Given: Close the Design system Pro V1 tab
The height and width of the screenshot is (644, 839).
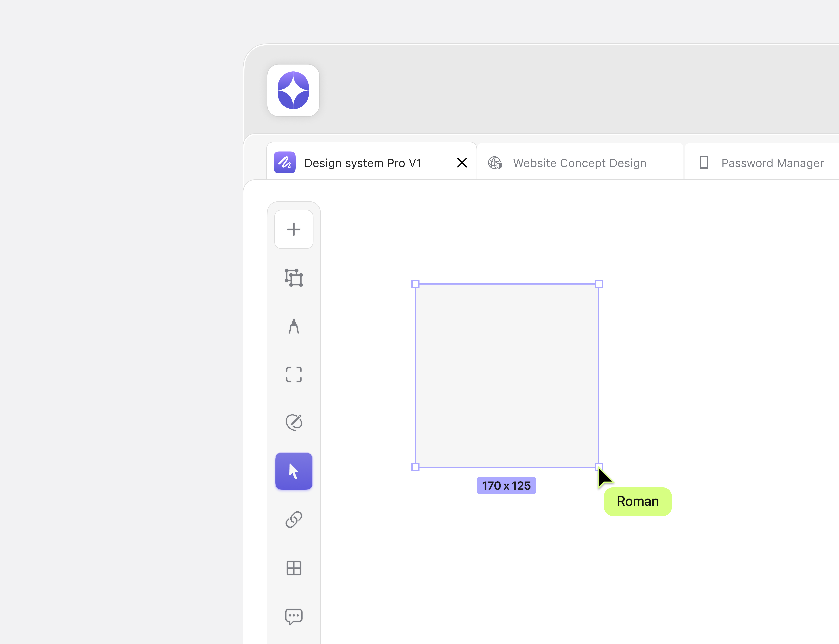Looking at the screenshot, I should point(462,163).
